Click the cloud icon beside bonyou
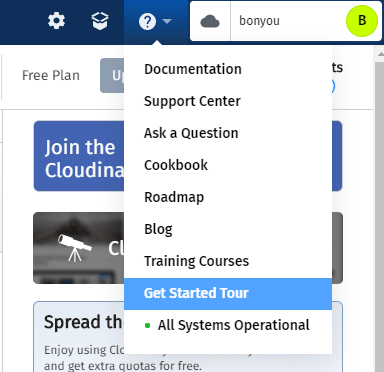This screenshot has height=372, width=384. [x=210, y=22]
